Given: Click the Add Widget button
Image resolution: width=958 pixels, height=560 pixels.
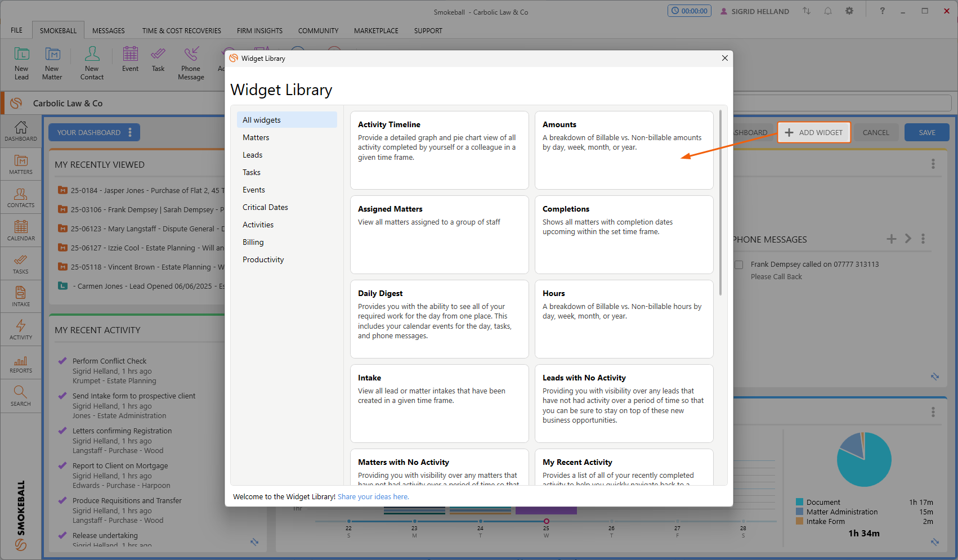Looking at the screenshot, I should pos(814,132).
